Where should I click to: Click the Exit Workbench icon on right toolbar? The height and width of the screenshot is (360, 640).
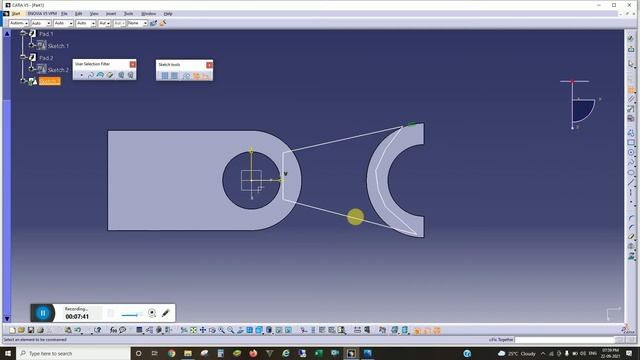coord(631,49)
